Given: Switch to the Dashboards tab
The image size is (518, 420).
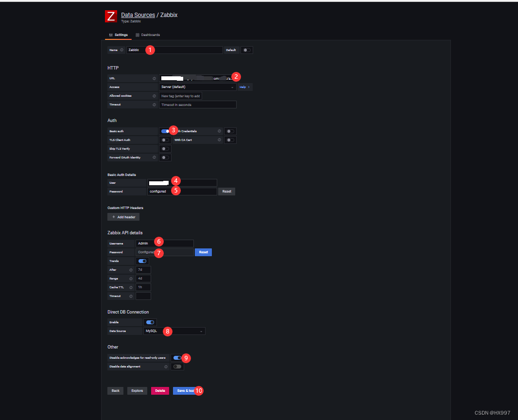Looking at the screenshot, I should click(148, 35).
